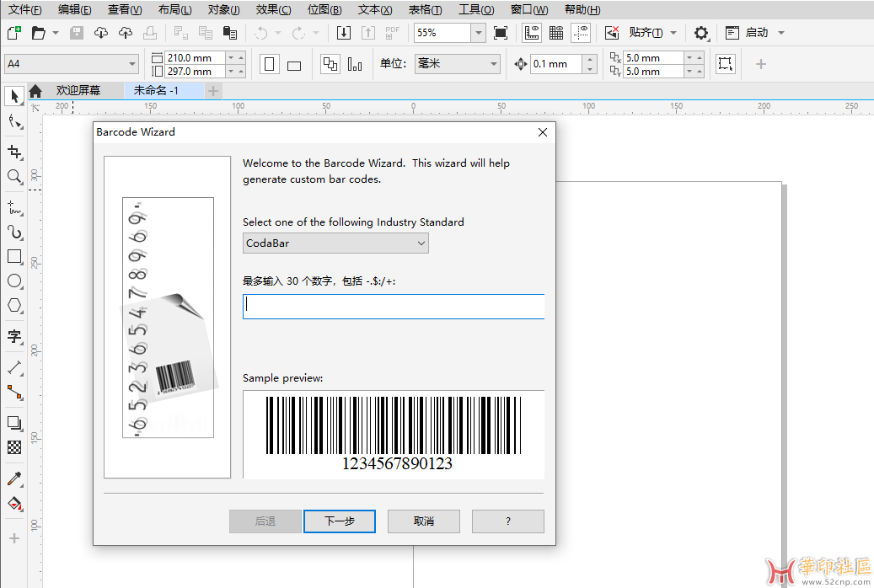Open the 表格 Table menu
874x588 pixels.
[x=426, y=9]
